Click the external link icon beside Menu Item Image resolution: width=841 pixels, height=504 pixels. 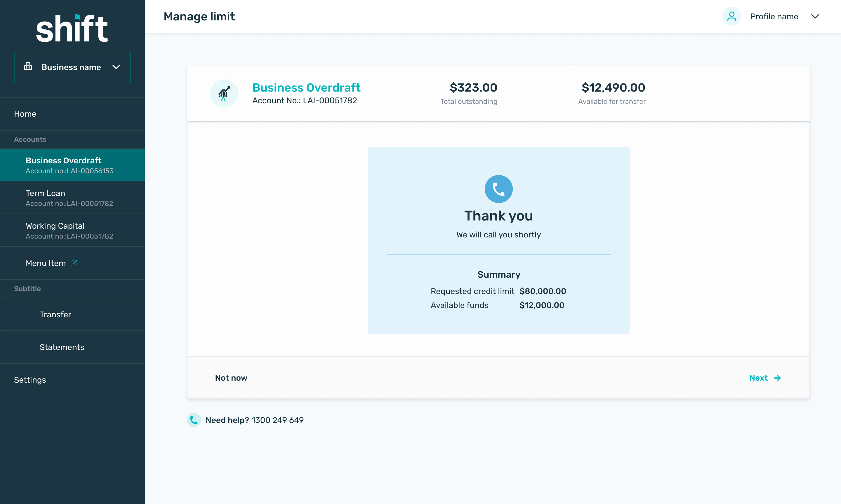pos(74,263)
